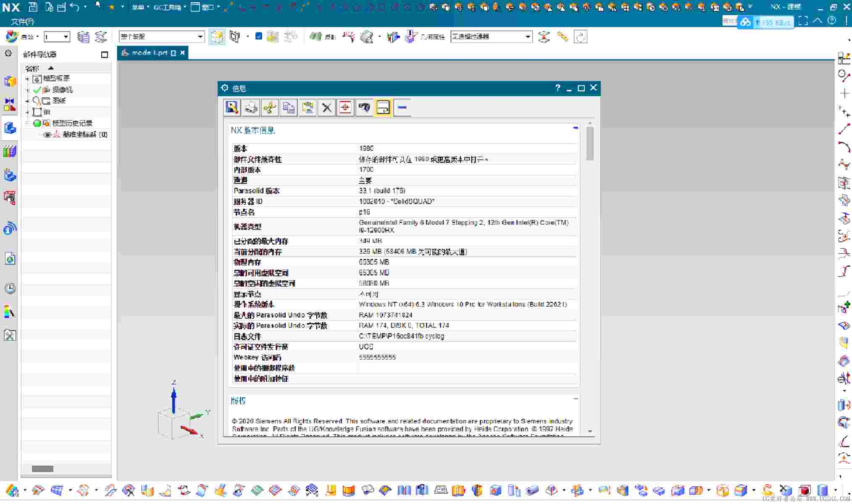852x504 pixels.
Task: Click the gear settings icon above resource bar
Action: [8, 54]
